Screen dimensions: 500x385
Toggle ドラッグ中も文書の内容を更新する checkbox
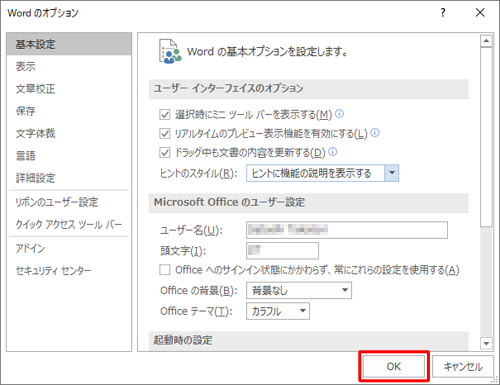[x=165, y=153]
